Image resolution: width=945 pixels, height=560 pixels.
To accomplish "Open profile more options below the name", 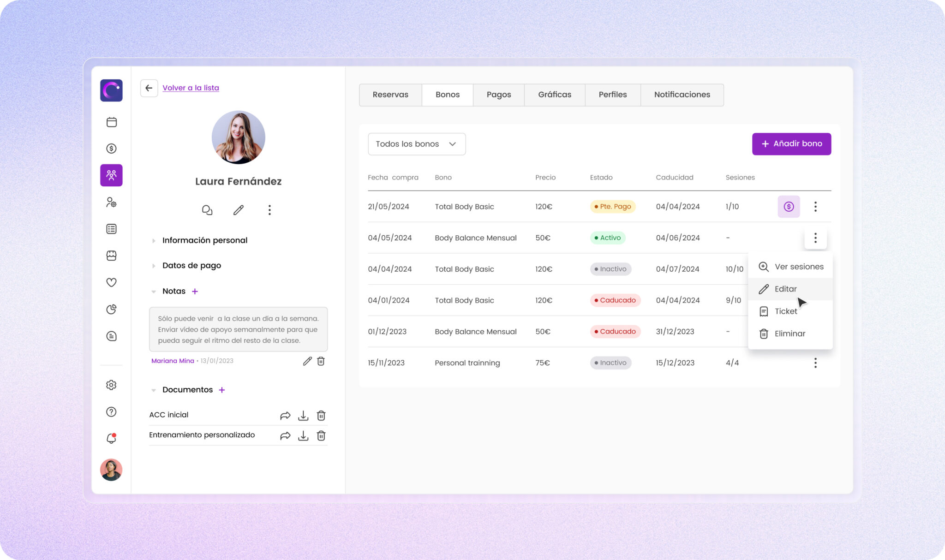I will pos(269,210).
